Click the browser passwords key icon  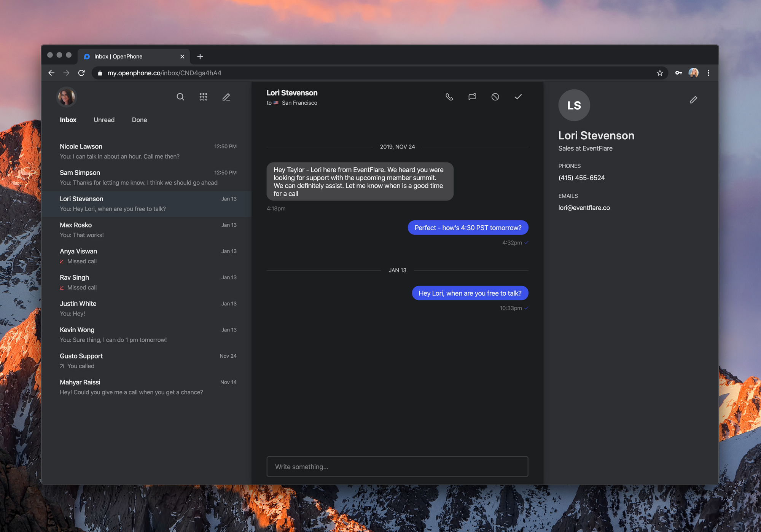click(x=678, y=73)
